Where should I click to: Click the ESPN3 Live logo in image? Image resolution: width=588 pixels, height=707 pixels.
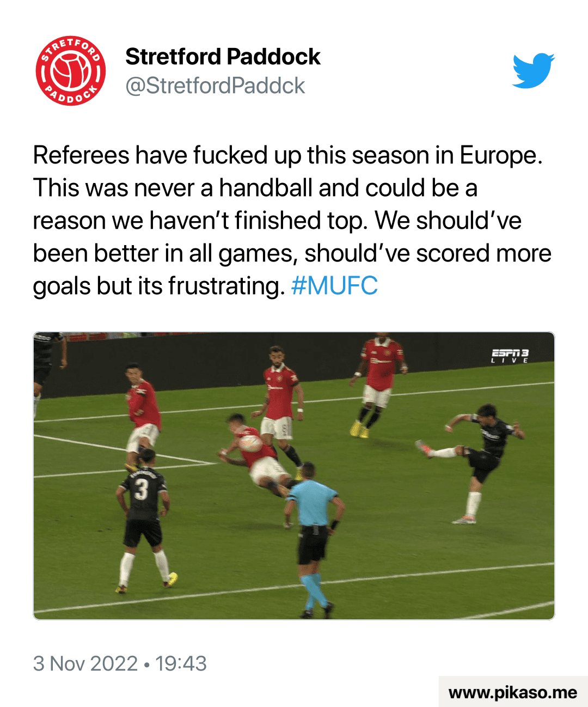tap(510, 356)
